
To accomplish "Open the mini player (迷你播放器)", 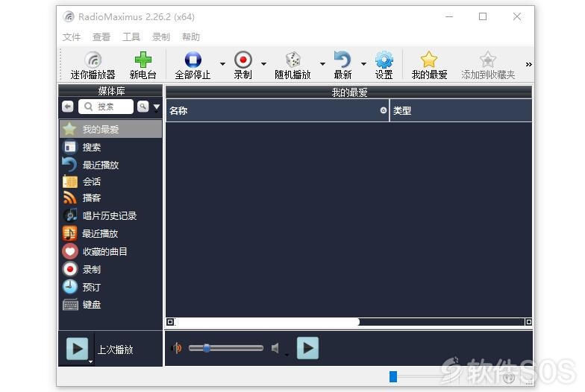I will [93, 66].
